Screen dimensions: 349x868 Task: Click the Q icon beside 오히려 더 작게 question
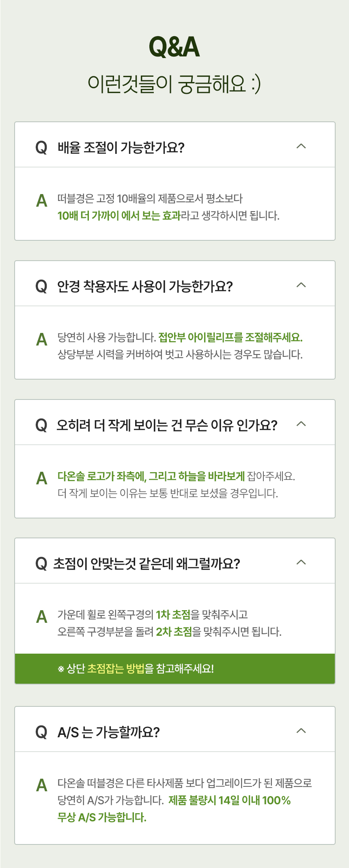coord(41,425)
